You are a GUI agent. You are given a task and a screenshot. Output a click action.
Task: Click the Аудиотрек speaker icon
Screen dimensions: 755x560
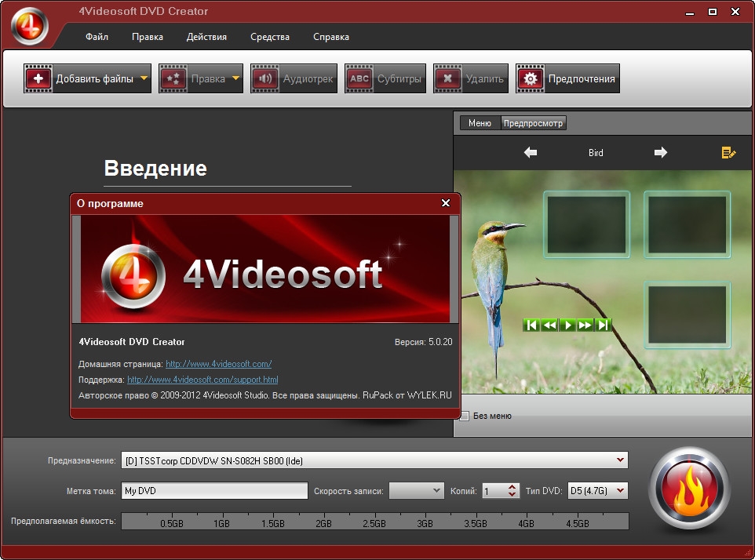coord(264,78)
